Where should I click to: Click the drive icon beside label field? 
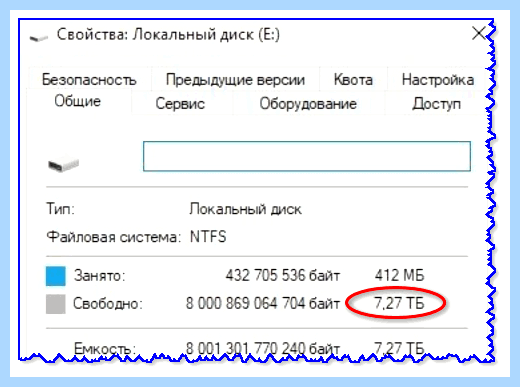63,163
